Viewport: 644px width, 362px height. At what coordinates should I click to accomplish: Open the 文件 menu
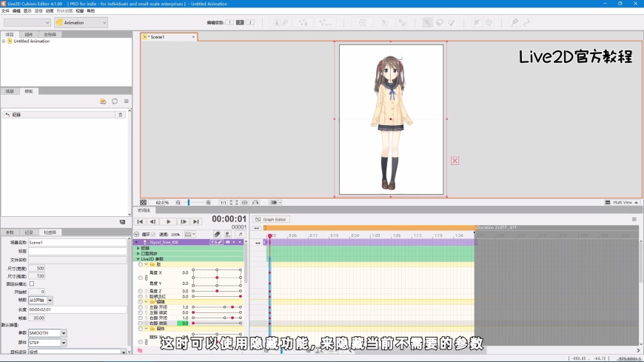[5, 11]
